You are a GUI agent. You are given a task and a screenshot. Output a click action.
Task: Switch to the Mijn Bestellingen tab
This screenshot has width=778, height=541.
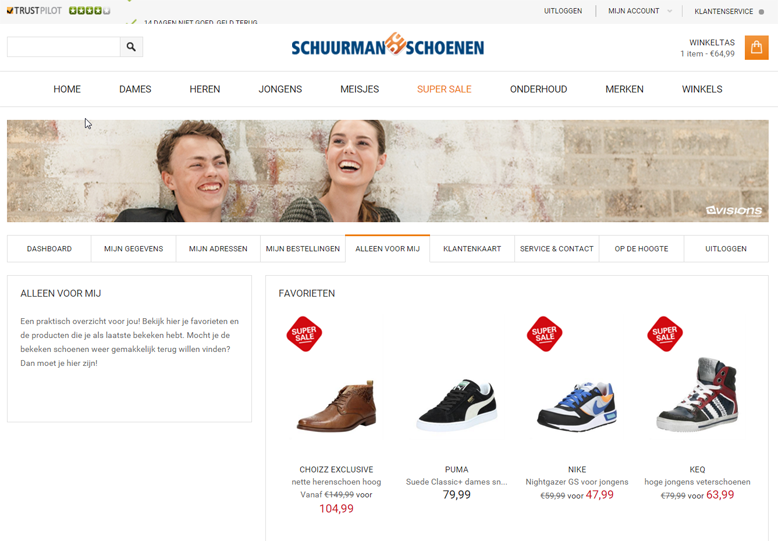coord(303,249)
